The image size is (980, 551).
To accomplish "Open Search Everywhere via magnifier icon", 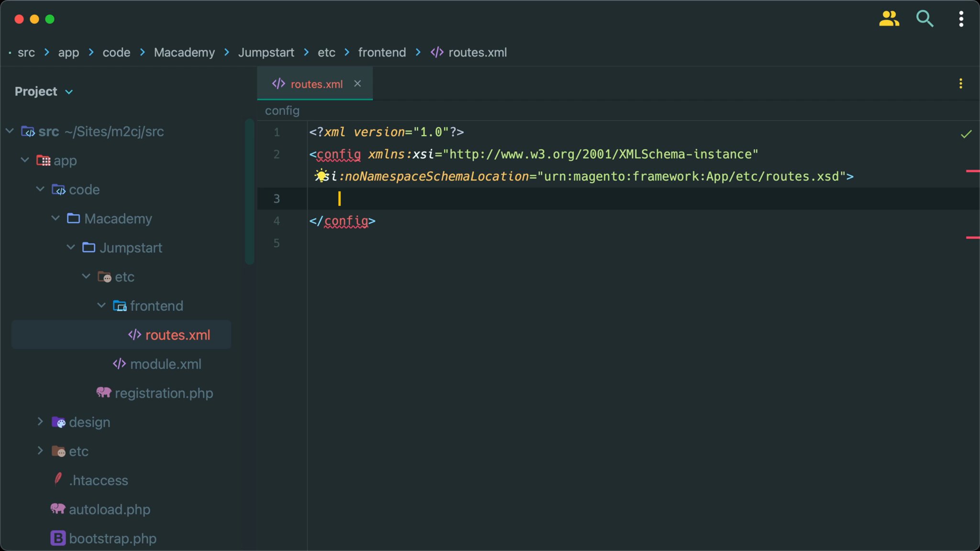I will (x=924, y=19).
